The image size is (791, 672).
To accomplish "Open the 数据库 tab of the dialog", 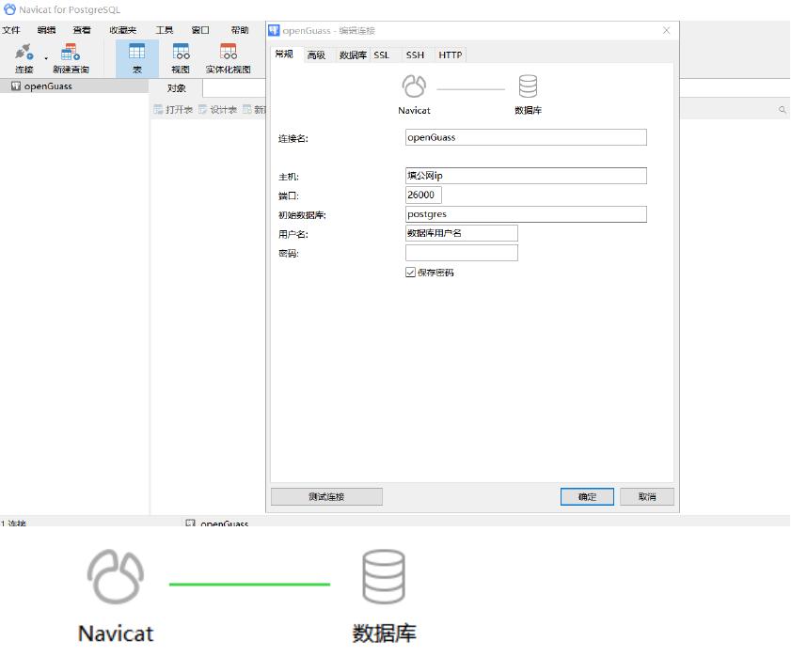I will click(355, 55).
